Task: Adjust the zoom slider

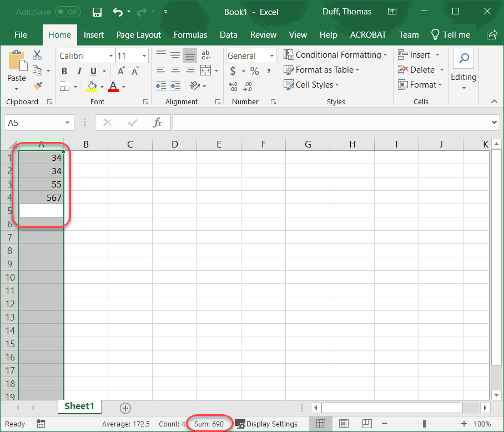Action: point(424,423)
